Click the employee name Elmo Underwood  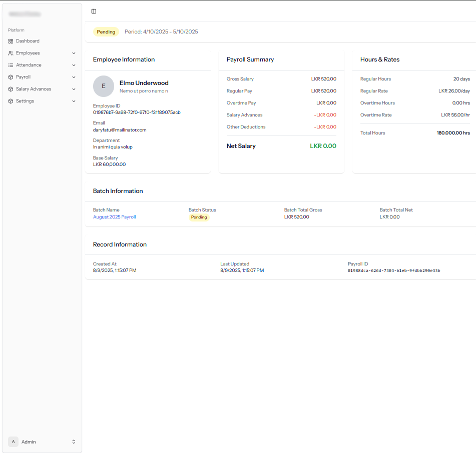[x=144, y=83]
